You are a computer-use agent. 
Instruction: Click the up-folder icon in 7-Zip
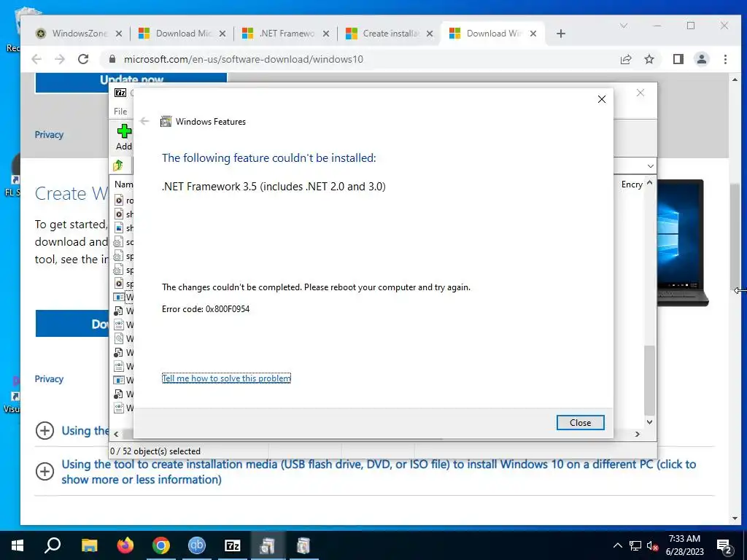[x=118, y=166]
